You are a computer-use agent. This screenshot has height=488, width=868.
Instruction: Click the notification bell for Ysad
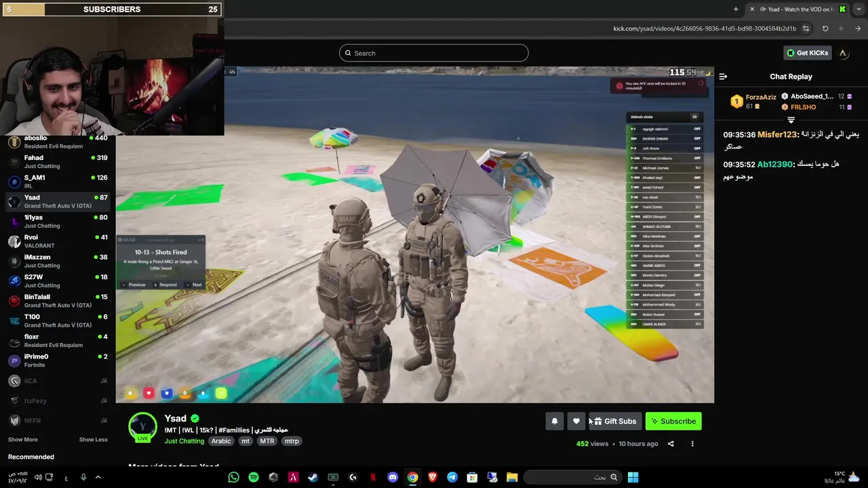pos(555,421)
